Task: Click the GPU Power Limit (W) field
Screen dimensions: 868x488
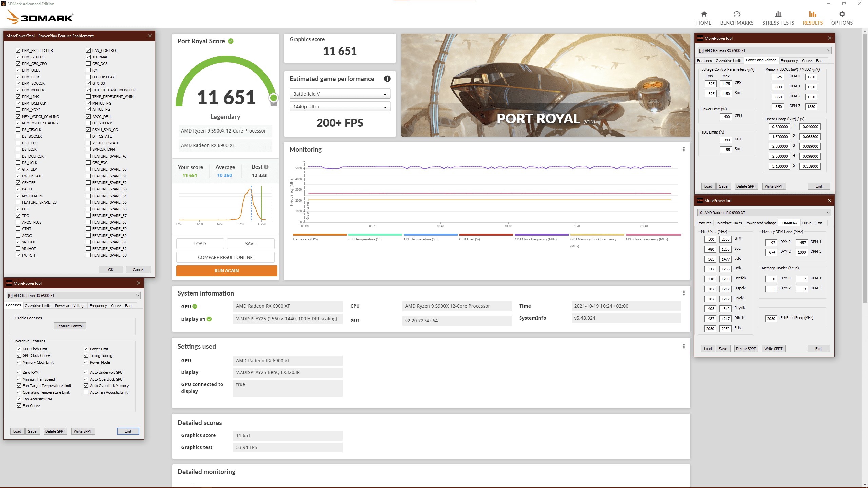Action: click(726, 117)
